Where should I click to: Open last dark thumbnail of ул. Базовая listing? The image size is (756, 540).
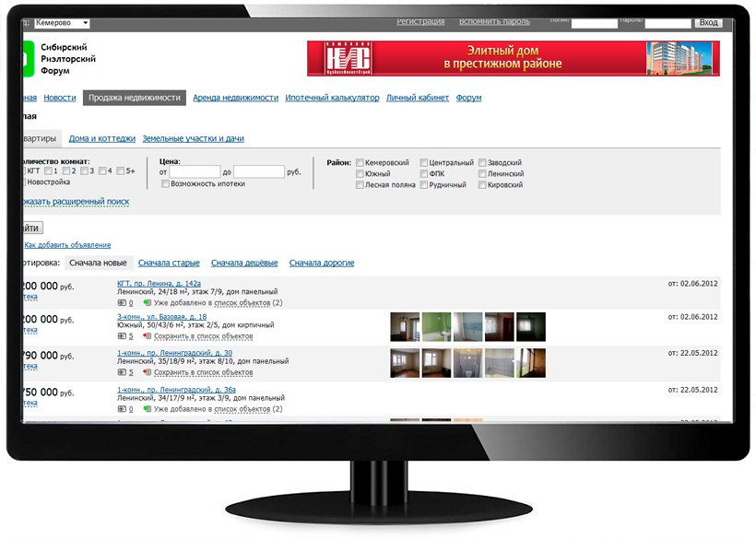[531, 327]
